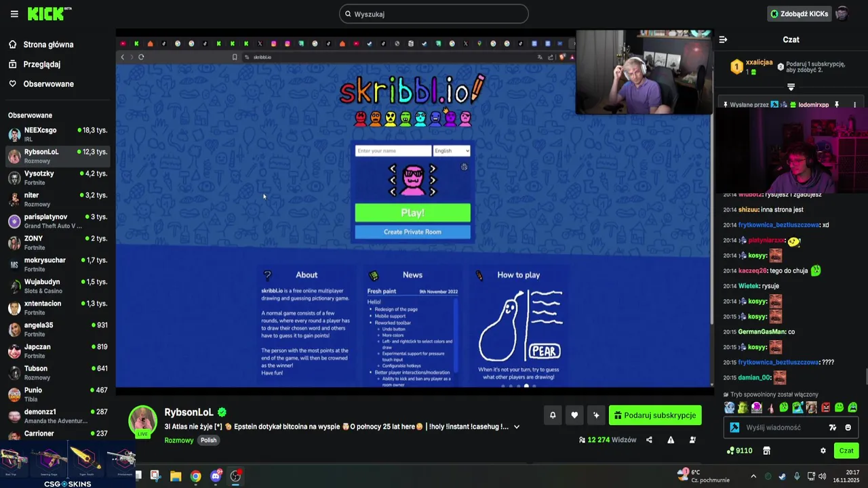Image resolution: width=868 pixels, height=488 pixels.
Task: Click the Rozmowy category link under the title
Action: 179,440
